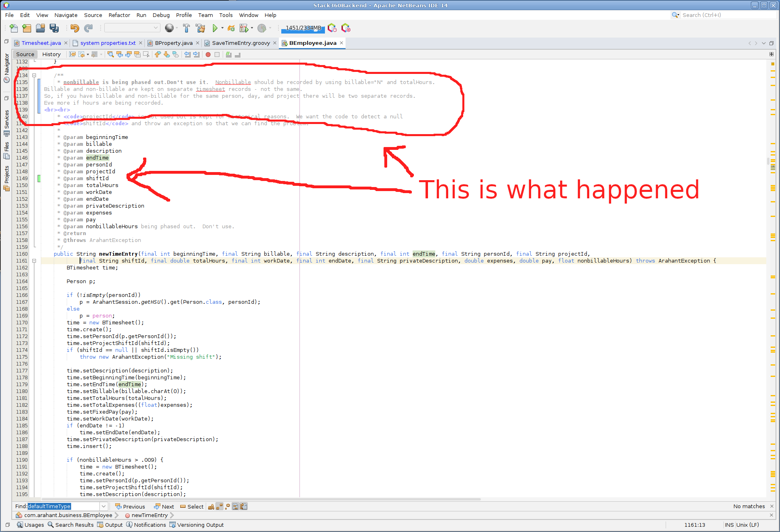Click the Undo toolbar icon
The height and width of the screenshot is (532, 780).
coord(75,28)
